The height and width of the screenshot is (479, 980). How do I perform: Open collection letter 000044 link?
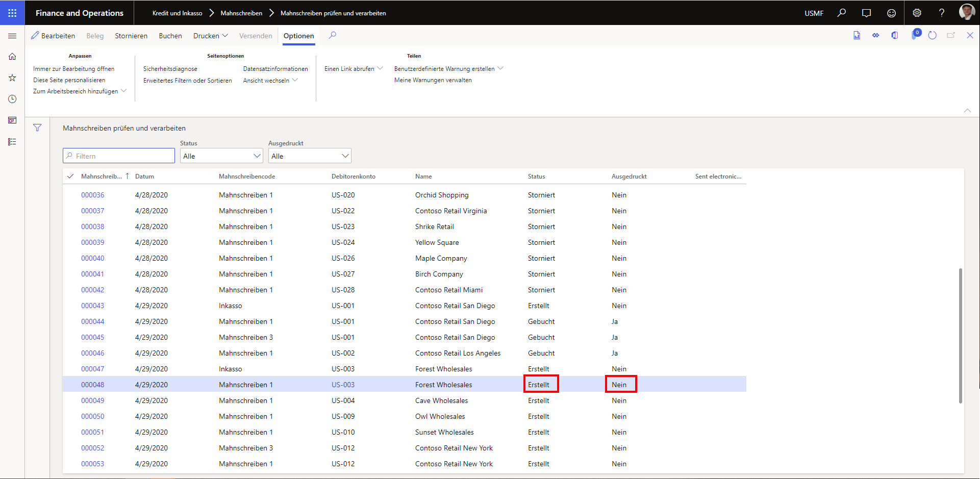[x=92, y=321]
